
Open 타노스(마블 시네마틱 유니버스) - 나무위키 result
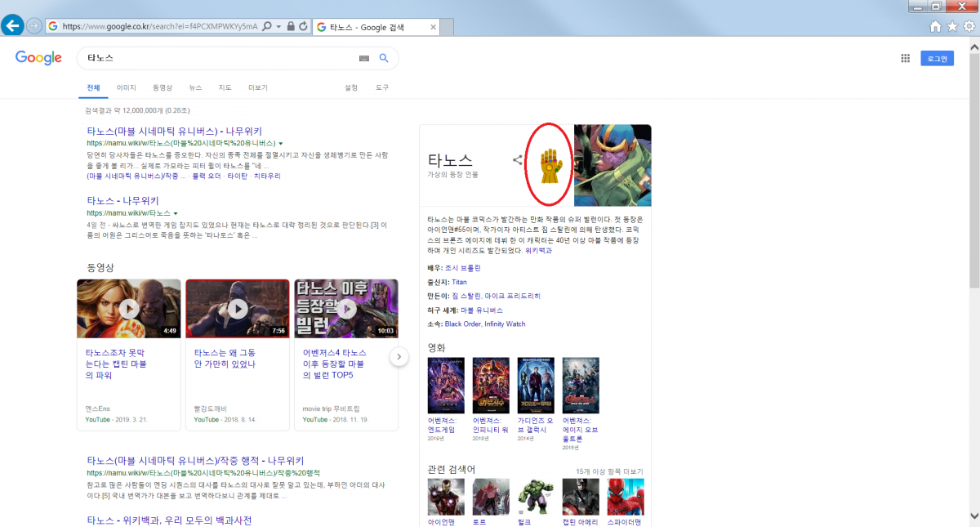175,131
